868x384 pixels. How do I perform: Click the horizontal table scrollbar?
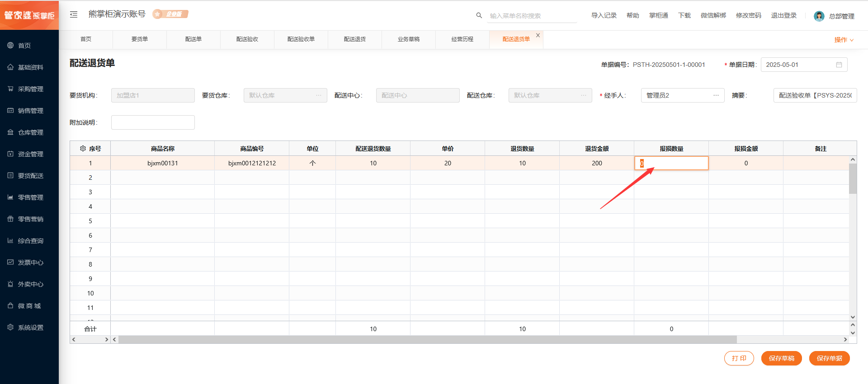click(428, 339)
